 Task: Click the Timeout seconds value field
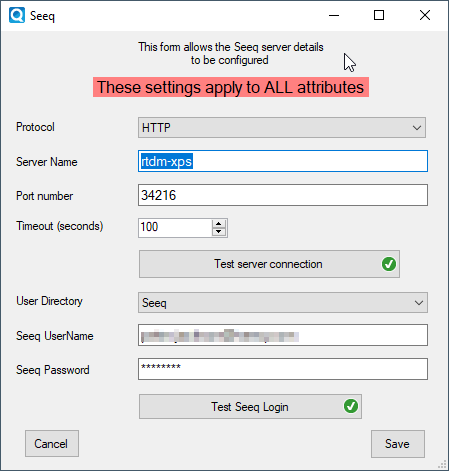tap(175, 228)
